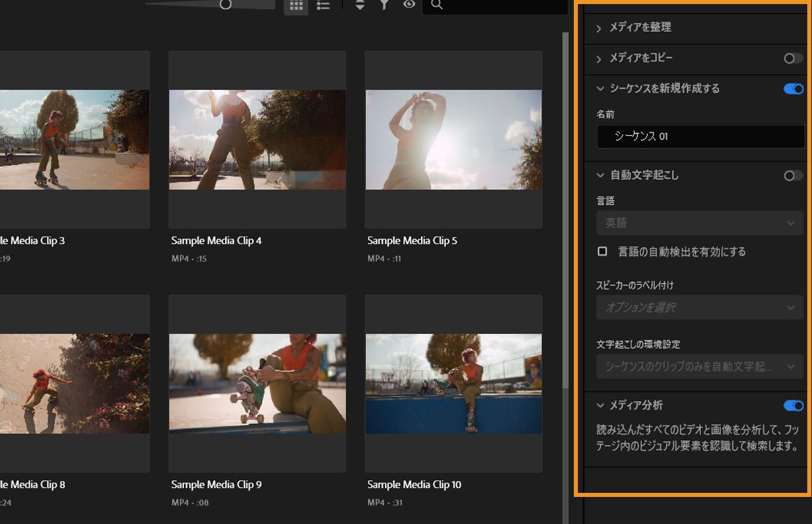Image resolution: width=812 pixels, height=524 pixels.
Task: Click the search magnifier icon
Action: (x=436, y=5)
